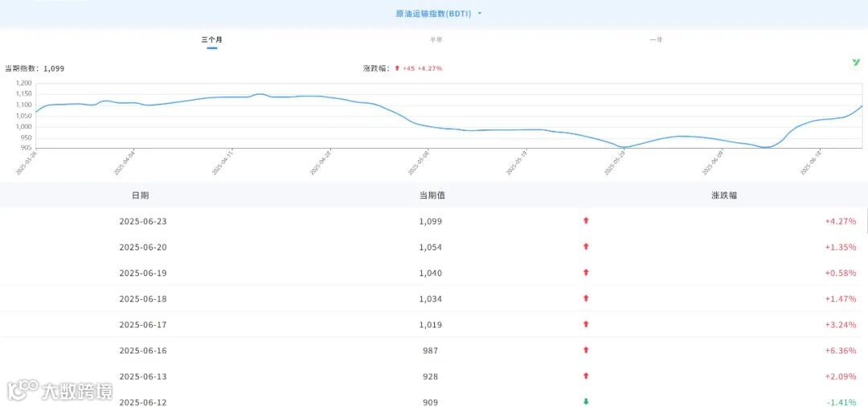Select the date cell 2025-06-20
The width and height of the screenshot is (868, 407).
(143, 247)
